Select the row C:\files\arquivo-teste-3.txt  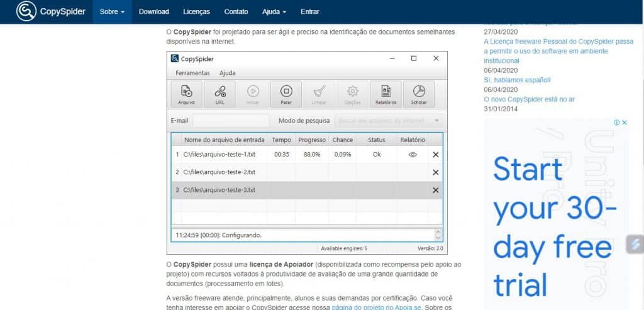point(307,190)
